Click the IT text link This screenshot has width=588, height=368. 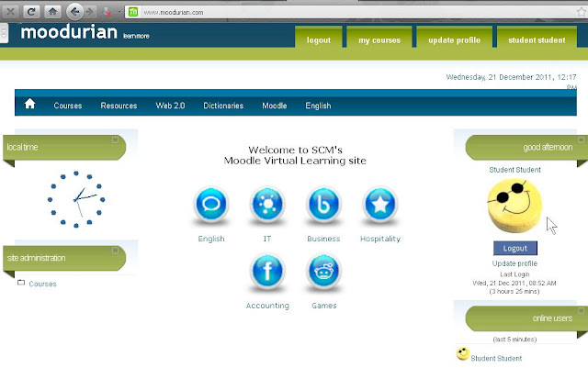[267, 239]
